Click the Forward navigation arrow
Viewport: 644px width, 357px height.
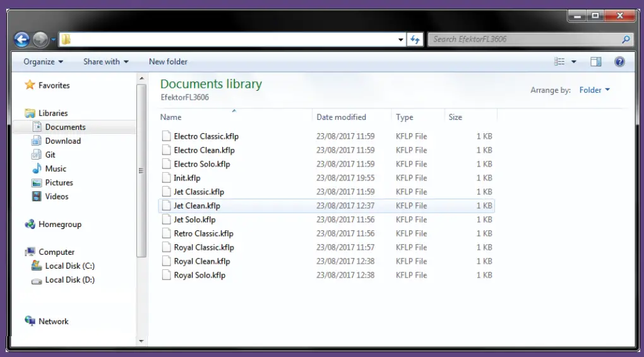click(x=40, y=40)
